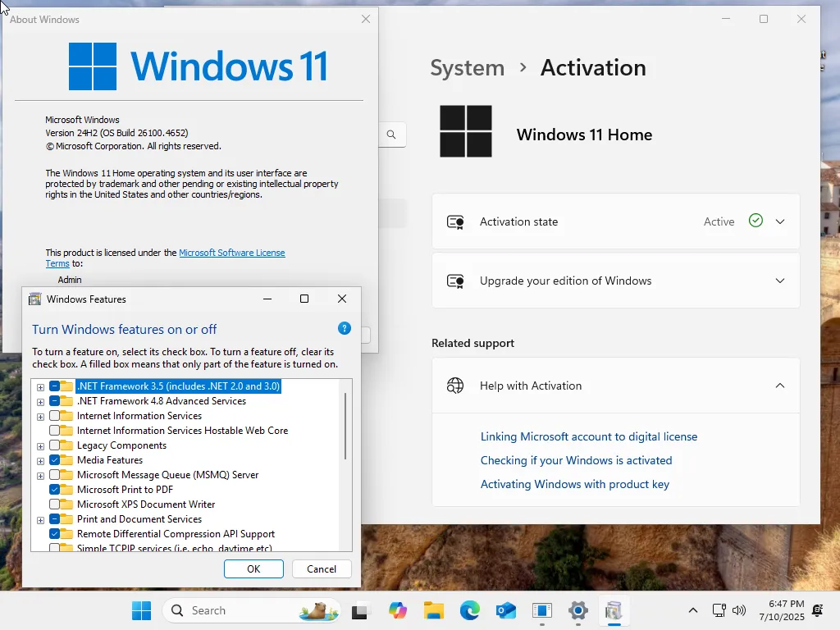Uncheck Microsoft Print to PDF
The image size is (840, 630).
55,489
